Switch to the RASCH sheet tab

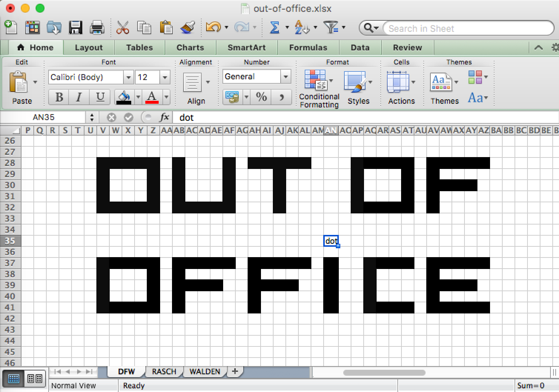pyautogui.click(x=164, y=371)
